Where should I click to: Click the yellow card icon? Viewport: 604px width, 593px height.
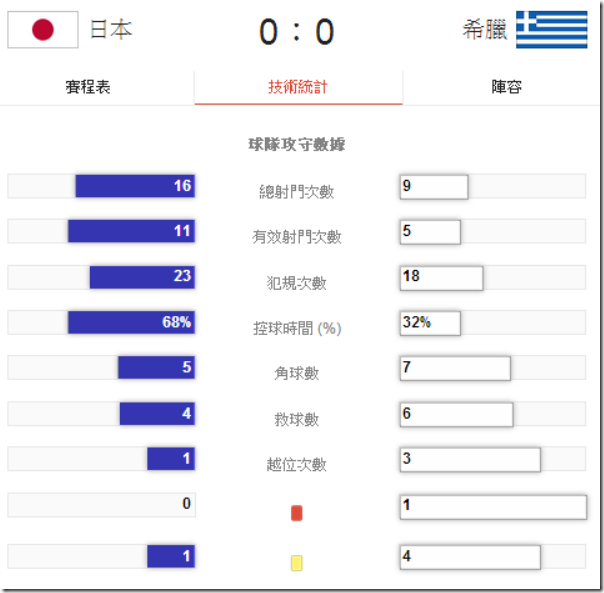[x=296, y=563]
